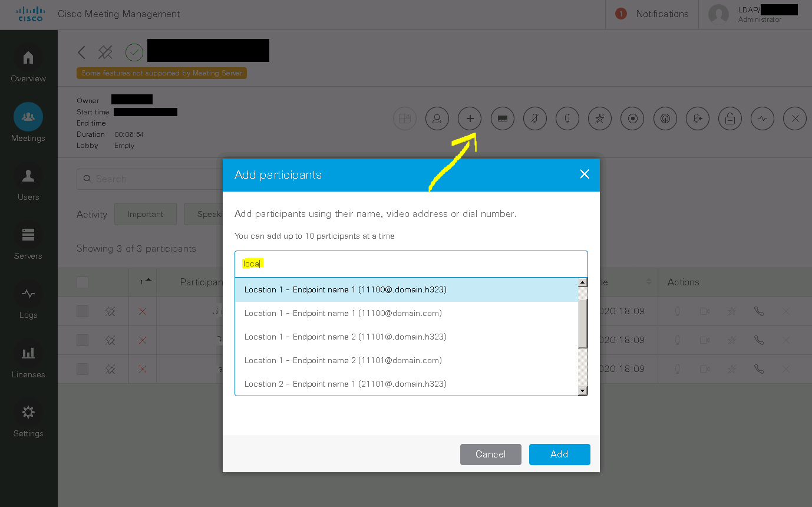Click the 'Cisco Meeting Management' title
The height and width of the screenshot is (507, 812).
(119, 14)
